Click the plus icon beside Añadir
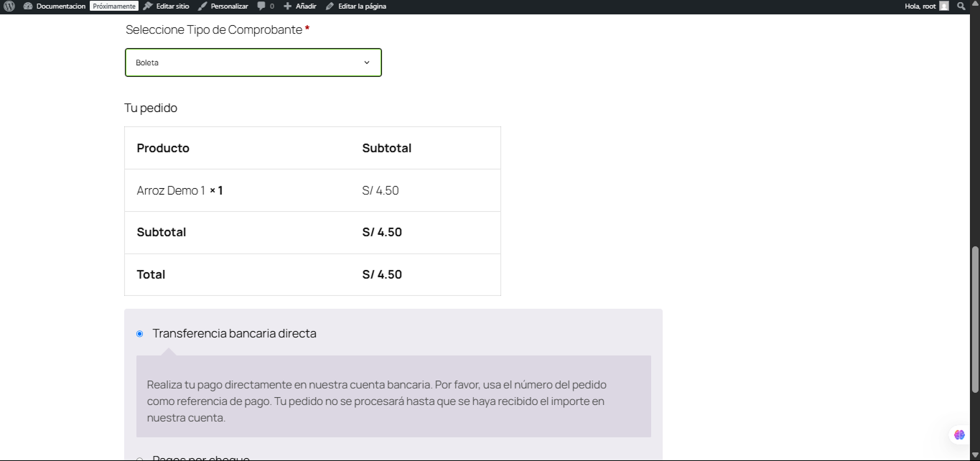This screenshot has height=461, width=980. 288,6
